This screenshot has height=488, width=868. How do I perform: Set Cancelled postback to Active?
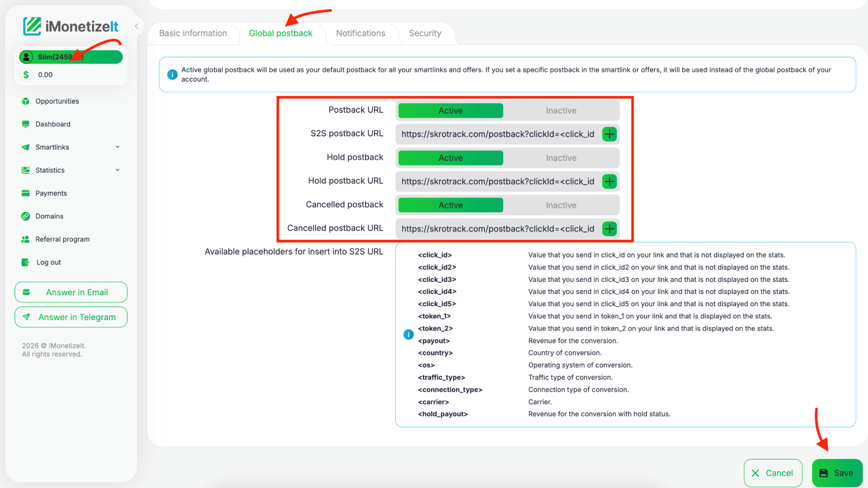(451, 206)
